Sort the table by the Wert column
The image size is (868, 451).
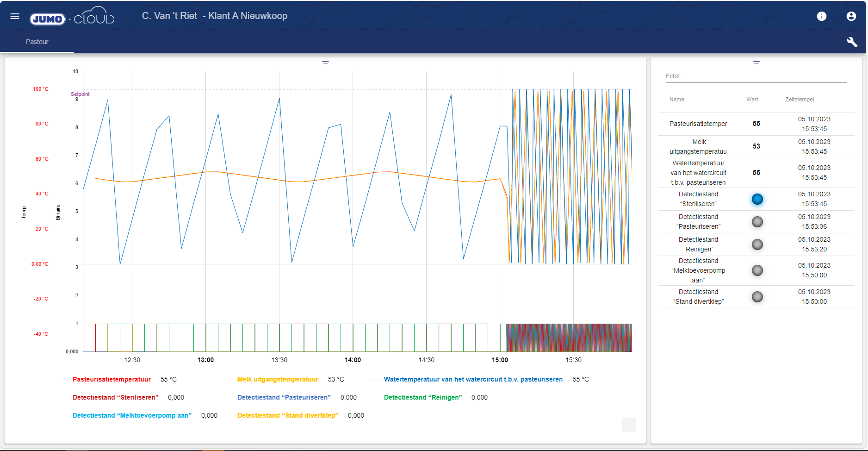752,100
